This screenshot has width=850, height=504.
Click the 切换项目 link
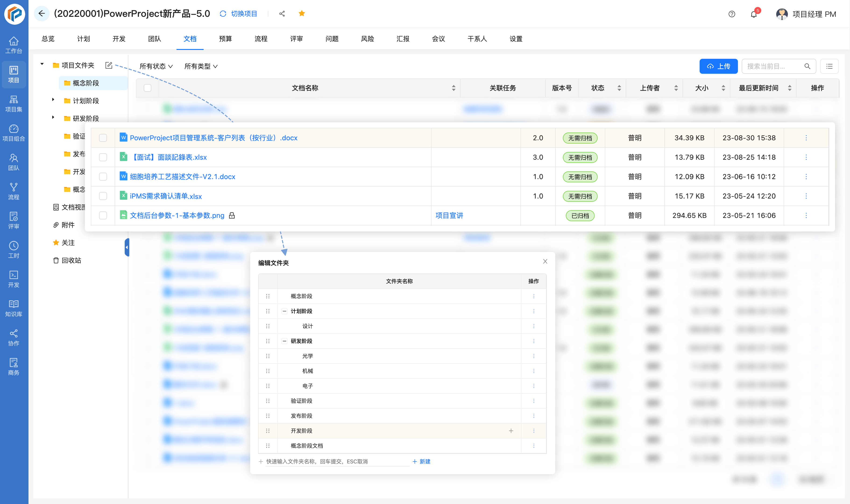pos(239,14)
